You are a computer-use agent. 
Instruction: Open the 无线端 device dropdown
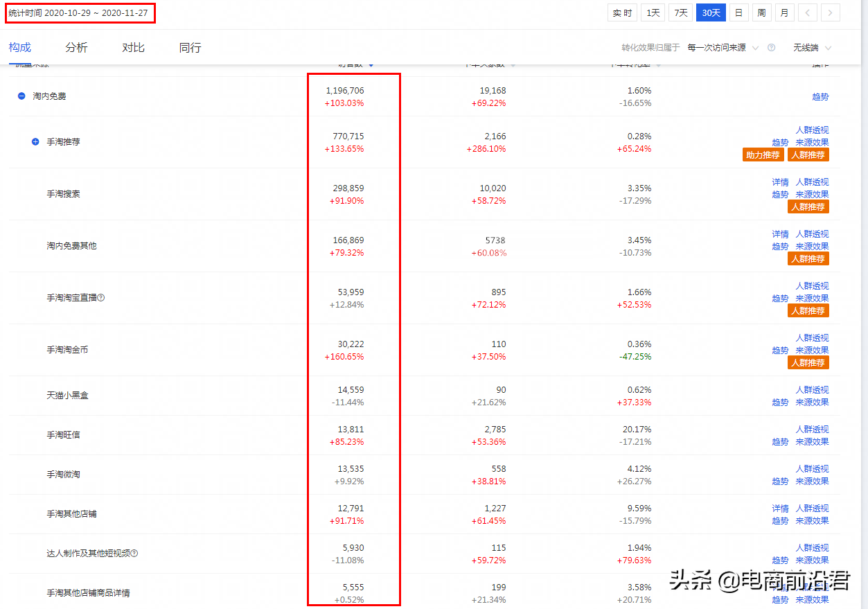click(x=812, y=48)
